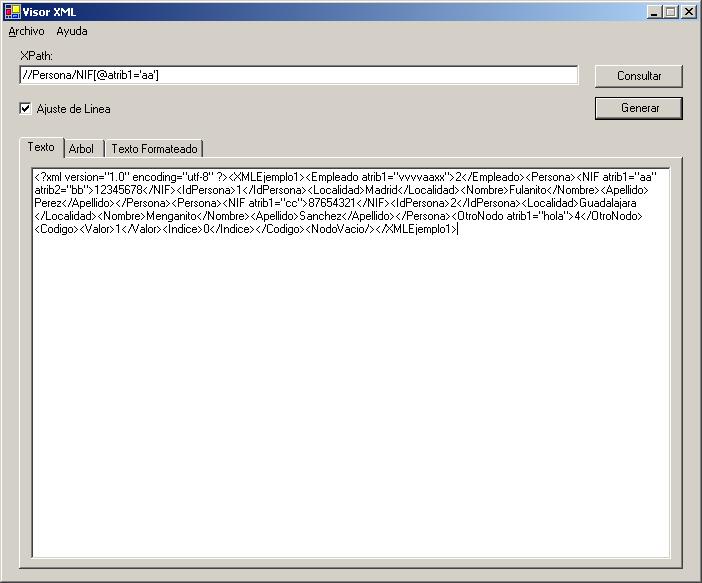Switch to the Texto tab

coord(41,147)
